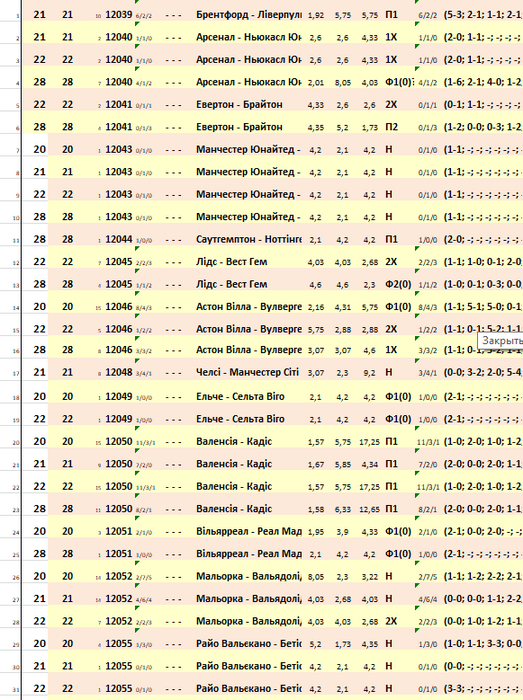Viewport: 523px width, 700px height.
Task: Click the Ф1(0) pick in the Астон Вілла row
Action: (x=398, y=307)
